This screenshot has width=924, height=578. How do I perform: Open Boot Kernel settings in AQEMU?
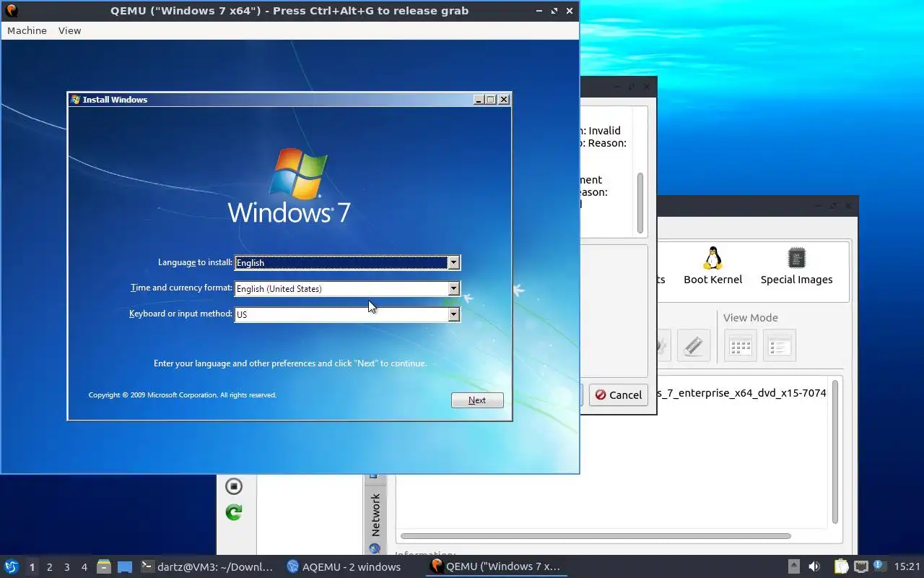pyautogui.click(x=712, y=266)
